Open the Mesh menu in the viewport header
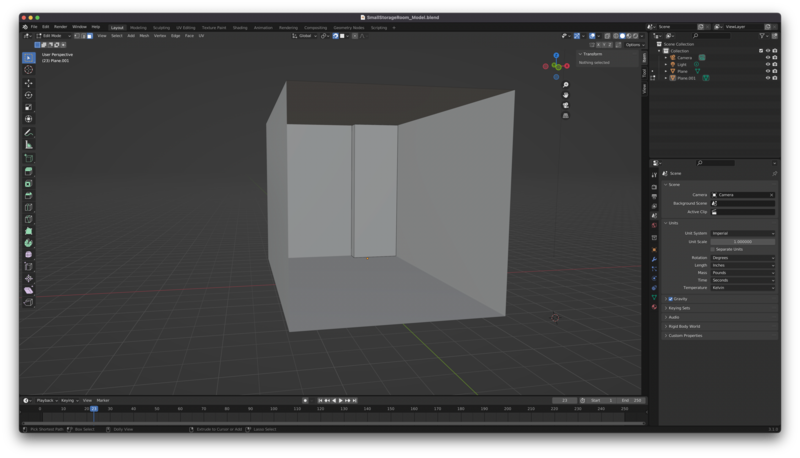The image size is (800, 458). coord(144,35)
